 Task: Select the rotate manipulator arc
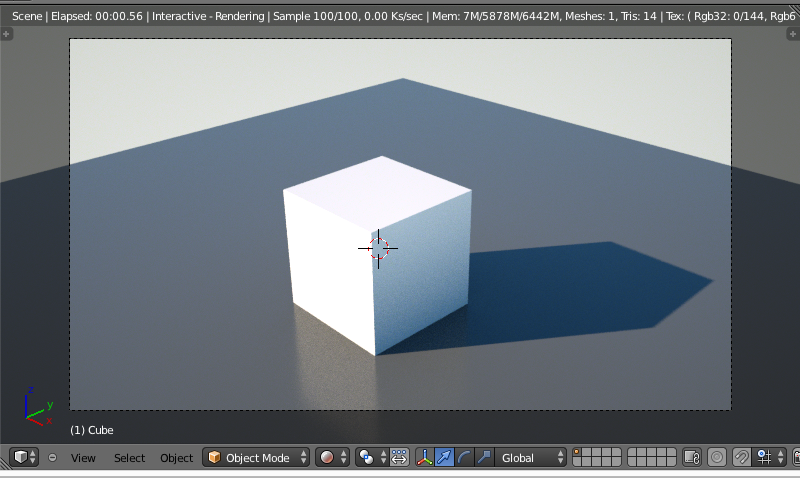coord(464,457)
